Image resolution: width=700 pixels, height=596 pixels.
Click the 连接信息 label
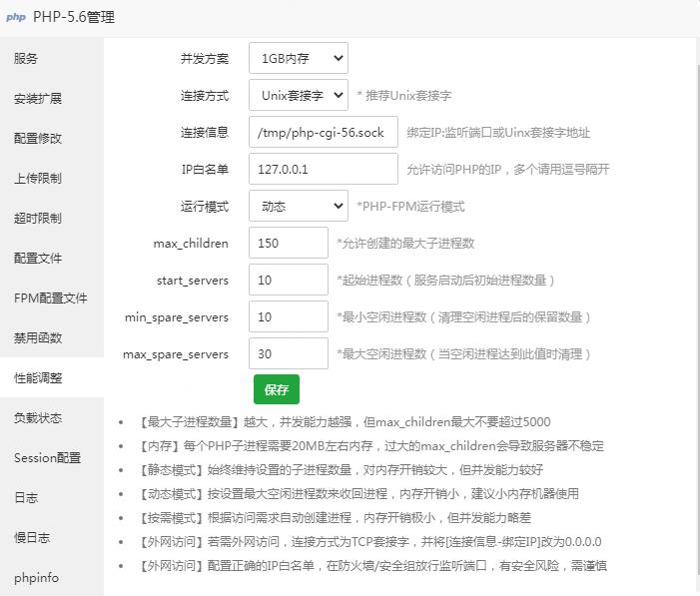[x=205, y=132]
